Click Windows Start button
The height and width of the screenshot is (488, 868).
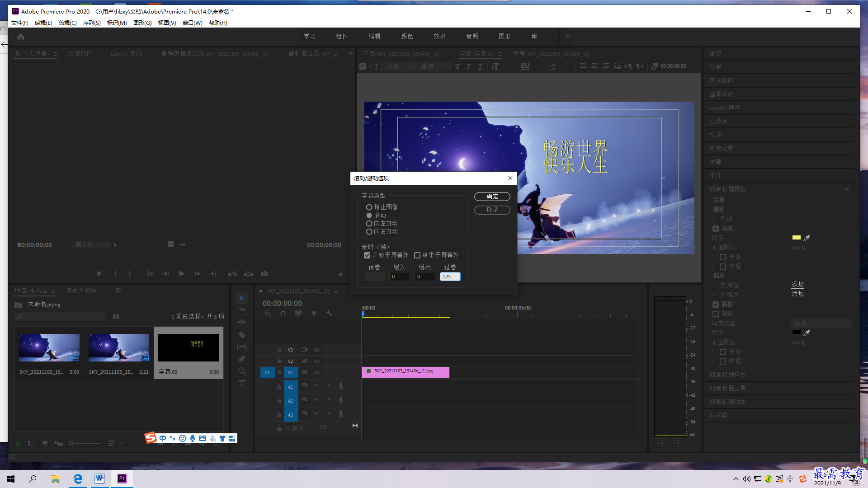coord(11,479)
